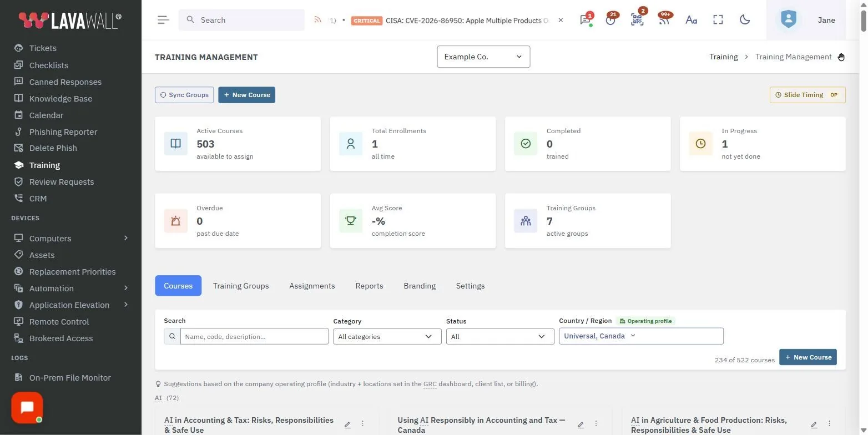868x435 pixels.
Task: Click the Training breadcrumb link
Action: coord(723,57)
